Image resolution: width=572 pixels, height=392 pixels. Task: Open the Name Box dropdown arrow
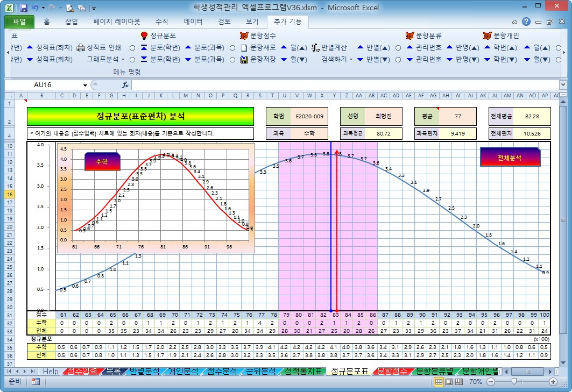point(85,85)
